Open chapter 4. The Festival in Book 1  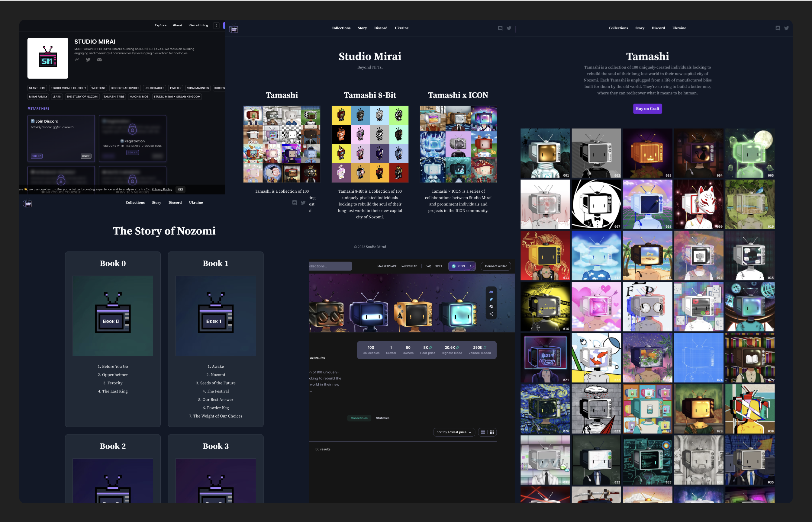pos(216,391)
